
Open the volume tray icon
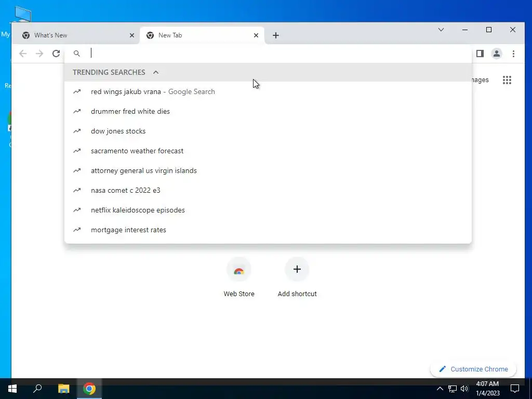coord(464,389)
